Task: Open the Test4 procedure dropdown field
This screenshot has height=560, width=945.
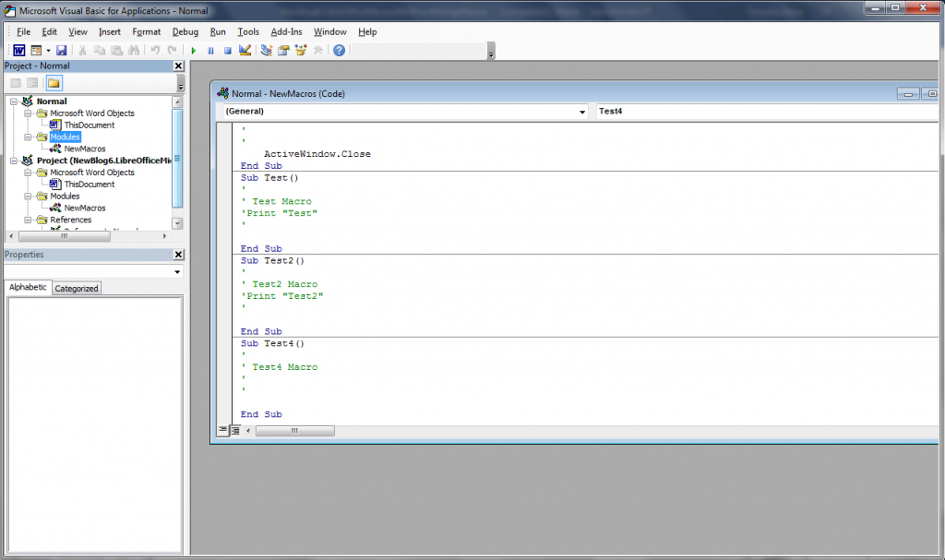Action: 767,112
